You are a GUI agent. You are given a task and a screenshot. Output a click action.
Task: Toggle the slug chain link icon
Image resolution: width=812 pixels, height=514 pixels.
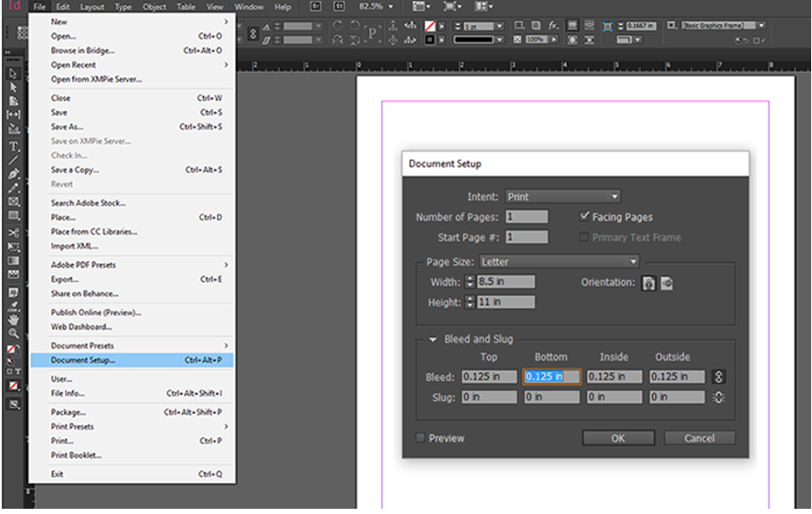click(x=718, y=397)
